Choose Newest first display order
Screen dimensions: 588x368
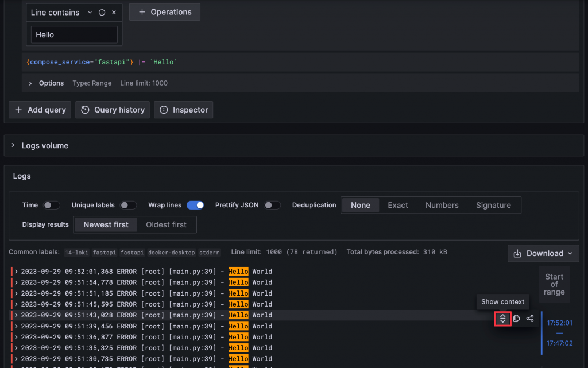click(106, 225)
